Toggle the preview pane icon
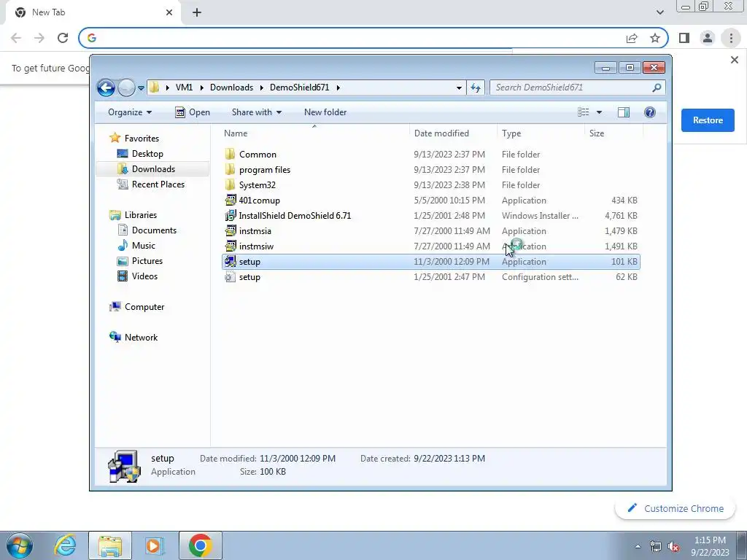The image size is (747, 560). click(x=624, y=112)
